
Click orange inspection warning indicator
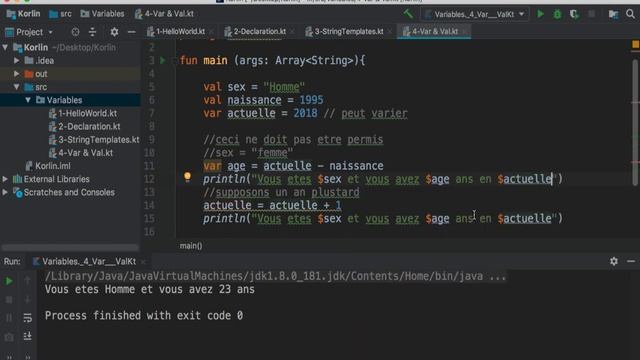pos(636,44)
